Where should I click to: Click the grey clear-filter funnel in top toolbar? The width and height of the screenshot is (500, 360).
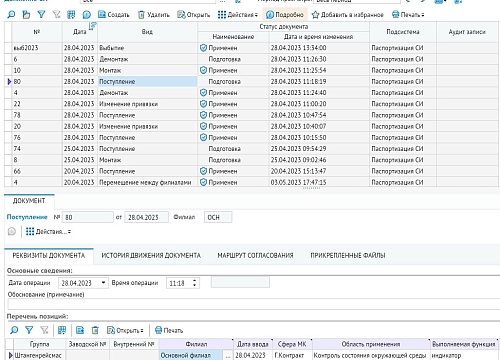coord(56,15)
